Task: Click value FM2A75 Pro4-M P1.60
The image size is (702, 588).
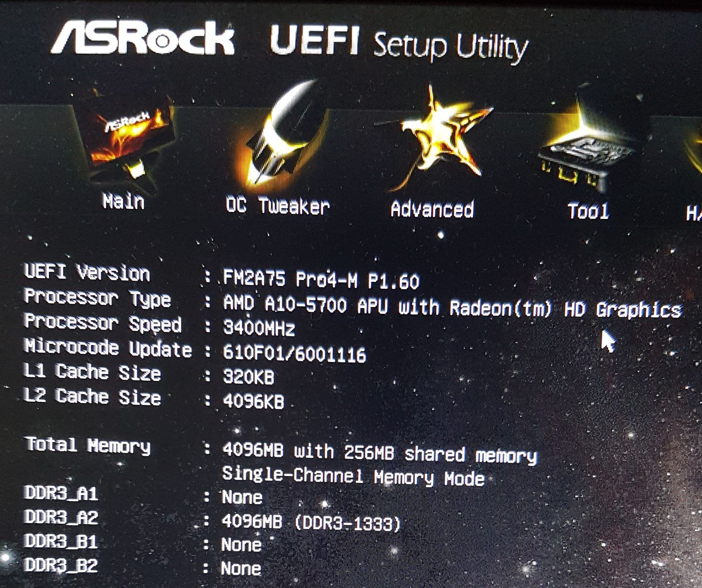Action: point(321,280)
